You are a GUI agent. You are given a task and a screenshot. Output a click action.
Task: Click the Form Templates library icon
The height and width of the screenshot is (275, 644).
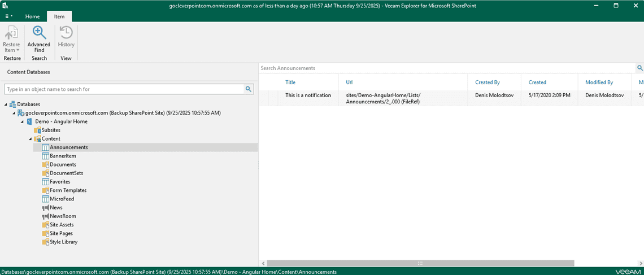click(46, 190)
